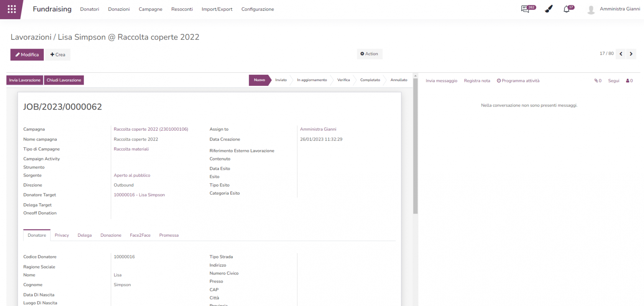Switch to the Privacy tab
Viewport: 644px width, 306px height.
(x=62, y=235)
